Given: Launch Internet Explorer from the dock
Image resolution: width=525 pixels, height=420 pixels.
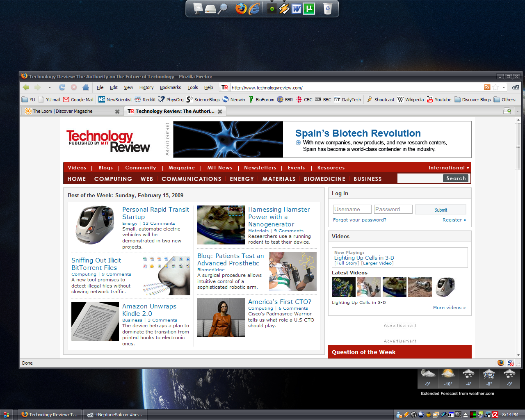Looking at the screenshot, I should pos(254,9).
